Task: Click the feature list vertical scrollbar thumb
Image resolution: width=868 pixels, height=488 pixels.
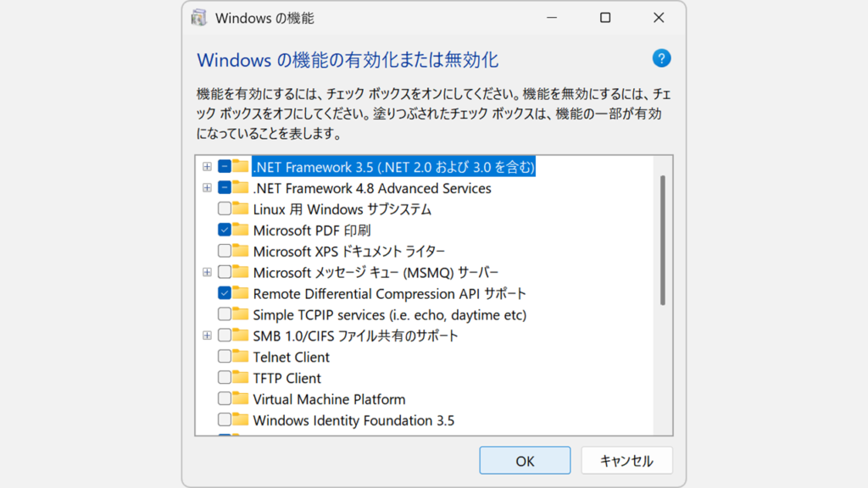Action: pos(662,239)
